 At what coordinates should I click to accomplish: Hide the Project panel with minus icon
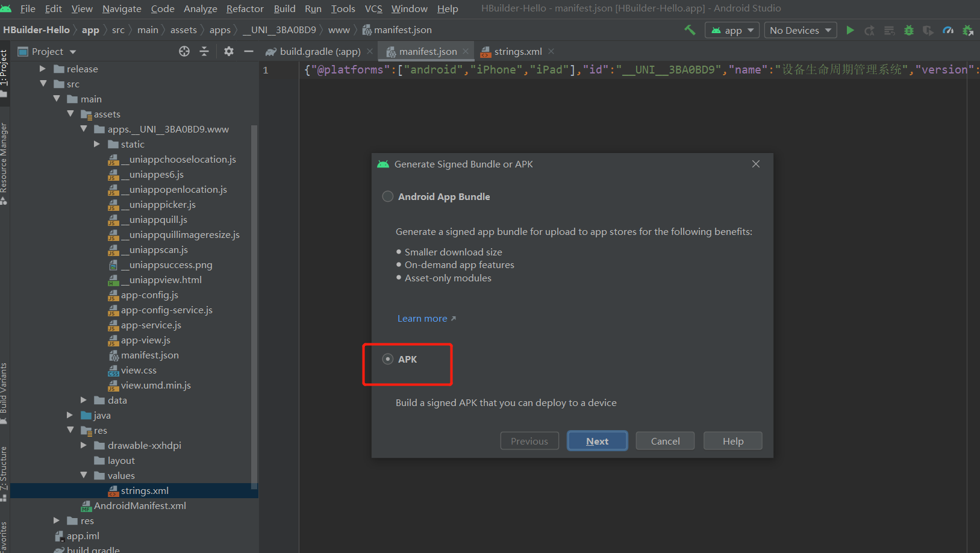(x=248, y=51)
